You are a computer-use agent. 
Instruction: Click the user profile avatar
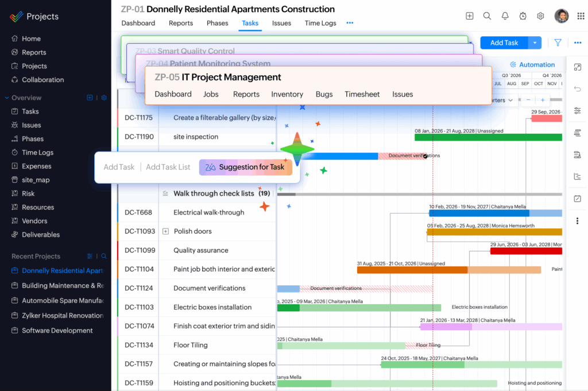pos(562,16)
